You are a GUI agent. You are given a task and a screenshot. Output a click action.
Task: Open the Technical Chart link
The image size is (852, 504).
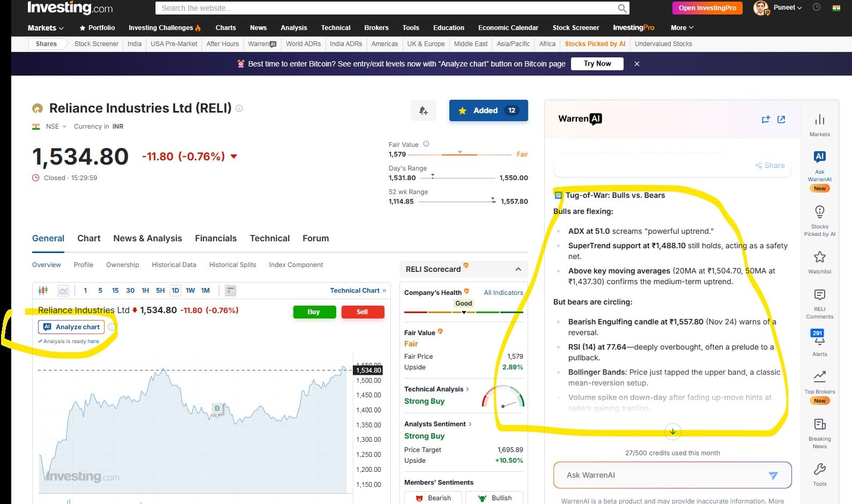pos(358,291)
